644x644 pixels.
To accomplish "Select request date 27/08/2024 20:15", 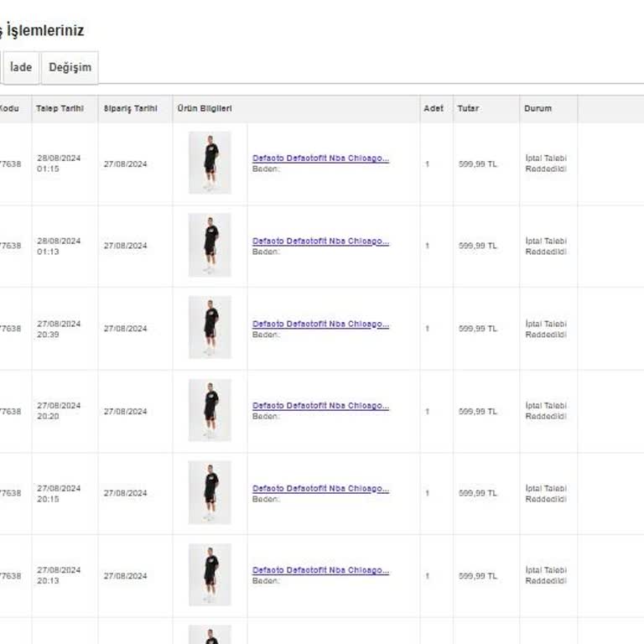I will (59, 494).
